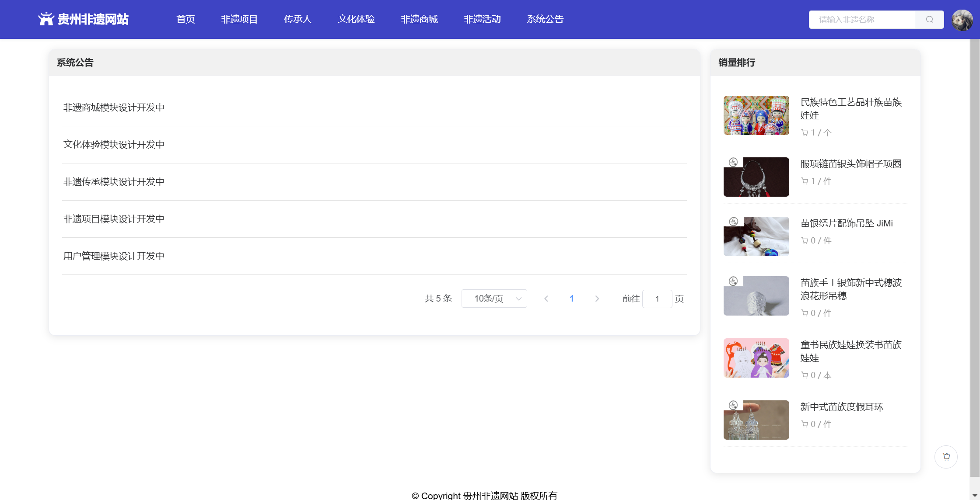Click scrollbar down arrow

pos(974,495)
